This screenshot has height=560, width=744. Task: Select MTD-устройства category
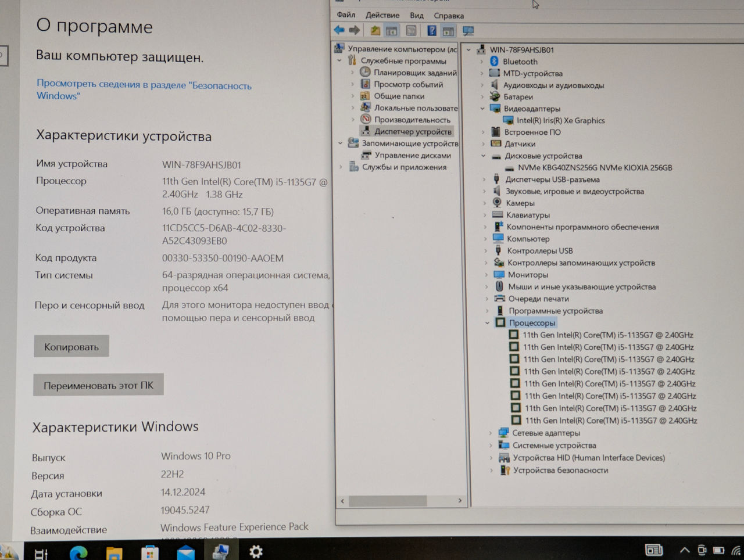[532, 73]
